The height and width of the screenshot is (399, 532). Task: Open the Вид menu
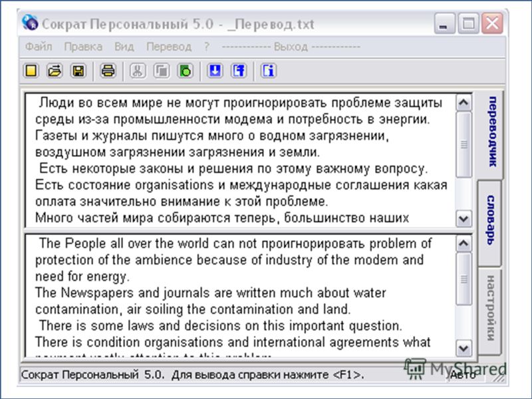[124, 47]
